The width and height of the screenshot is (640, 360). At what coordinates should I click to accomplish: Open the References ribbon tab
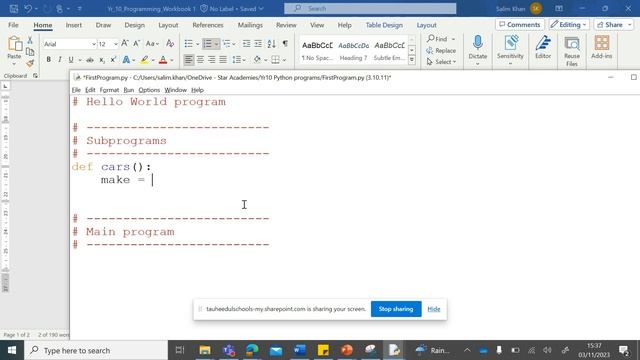coord(208,25)
